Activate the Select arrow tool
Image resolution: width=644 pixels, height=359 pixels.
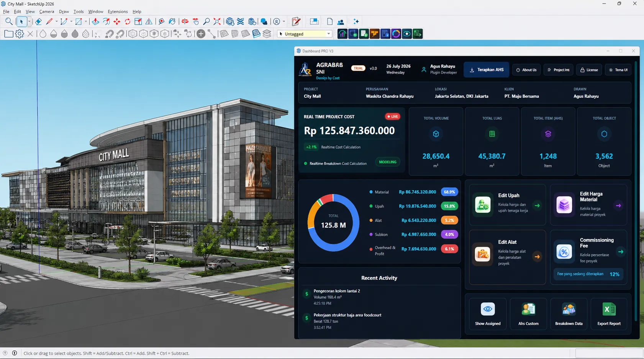pyautogui.click(x=21, y=21)
